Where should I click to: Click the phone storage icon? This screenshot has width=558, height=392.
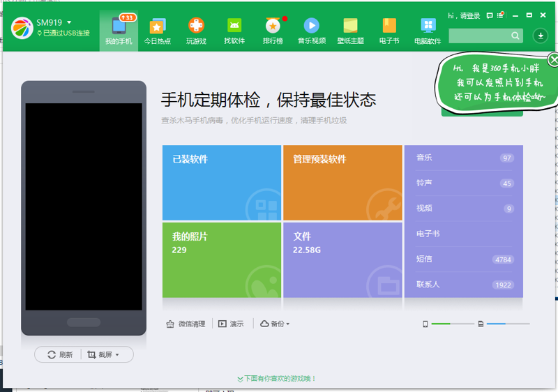point(425,324)
